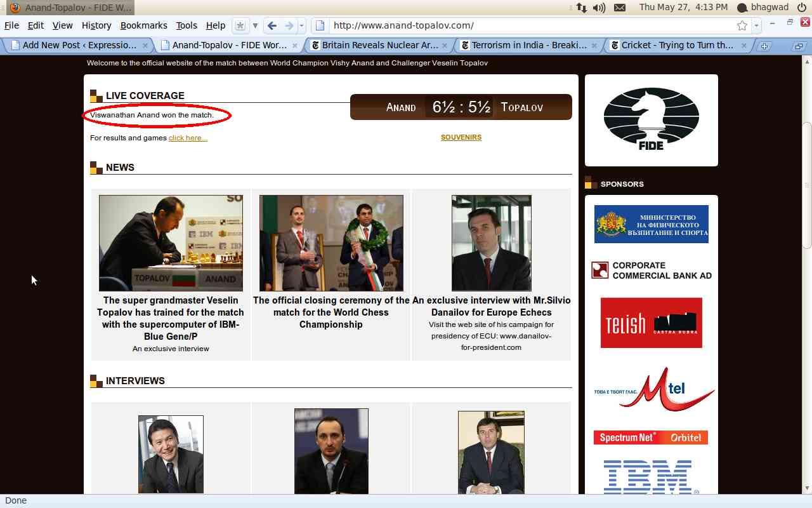Follow the 'click here...' results link

tap(188, 138)
